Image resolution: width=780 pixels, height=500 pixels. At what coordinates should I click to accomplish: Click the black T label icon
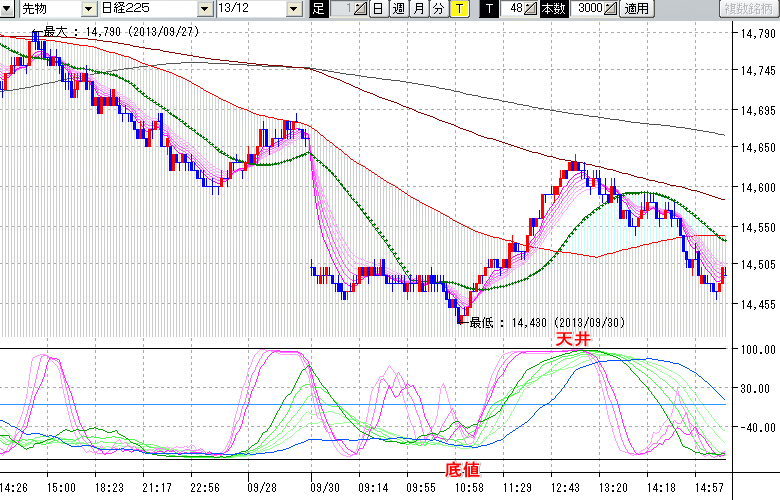pos(489,9)
